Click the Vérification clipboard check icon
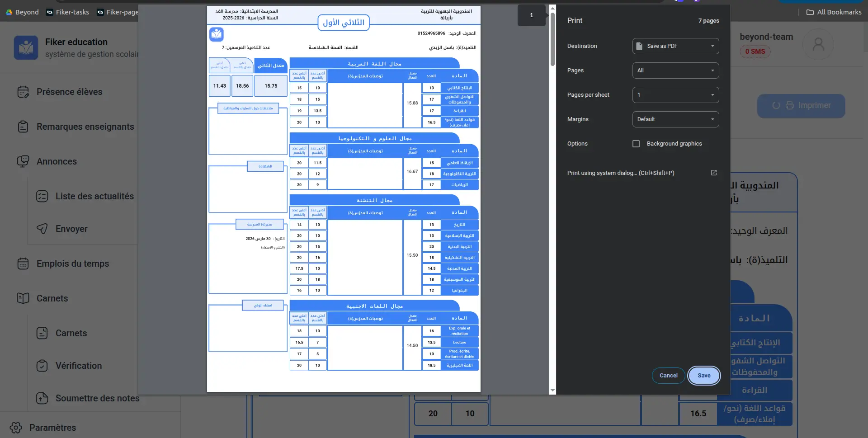This screenshot has height=438, width=868. pyautogui.click(x=42, y=366)
